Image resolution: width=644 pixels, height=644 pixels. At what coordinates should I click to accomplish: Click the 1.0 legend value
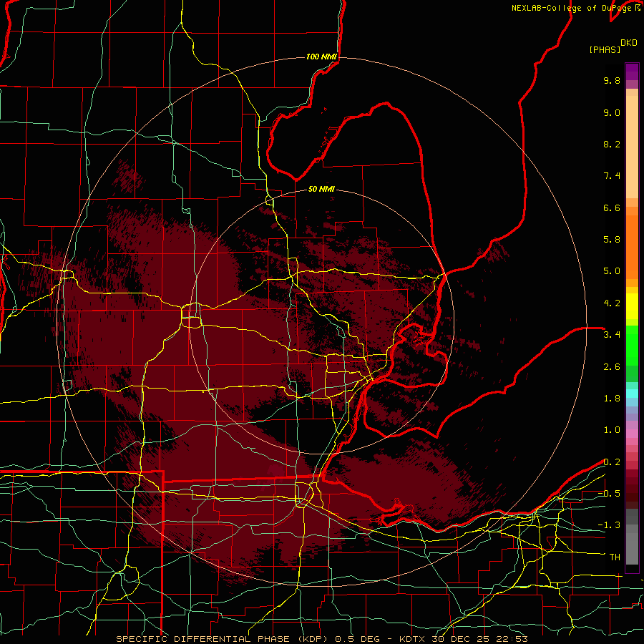coord(612,430)
